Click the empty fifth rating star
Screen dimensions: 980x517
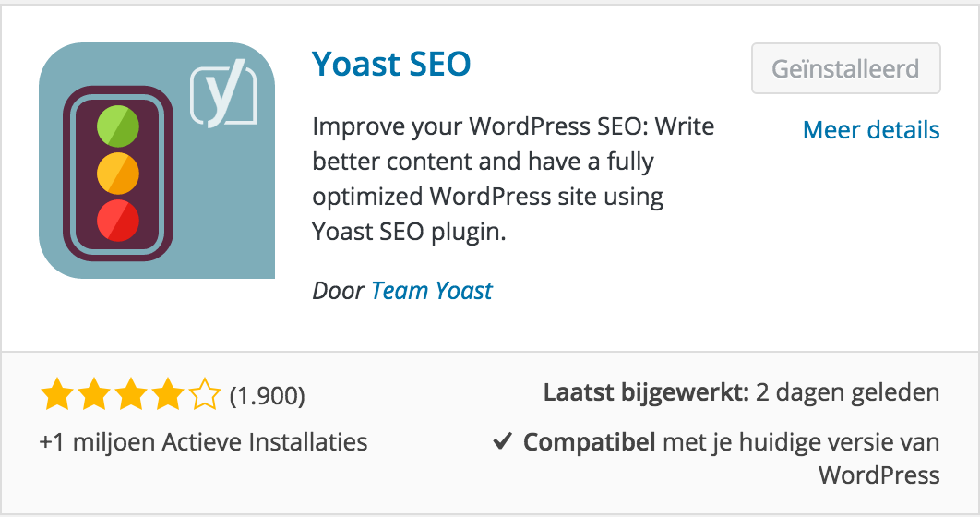(x=204, y=394)
